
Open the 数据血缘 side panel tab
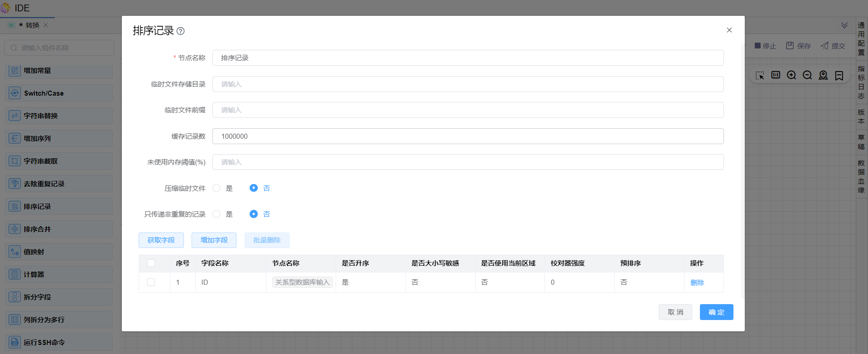click(x=861, y=176)
